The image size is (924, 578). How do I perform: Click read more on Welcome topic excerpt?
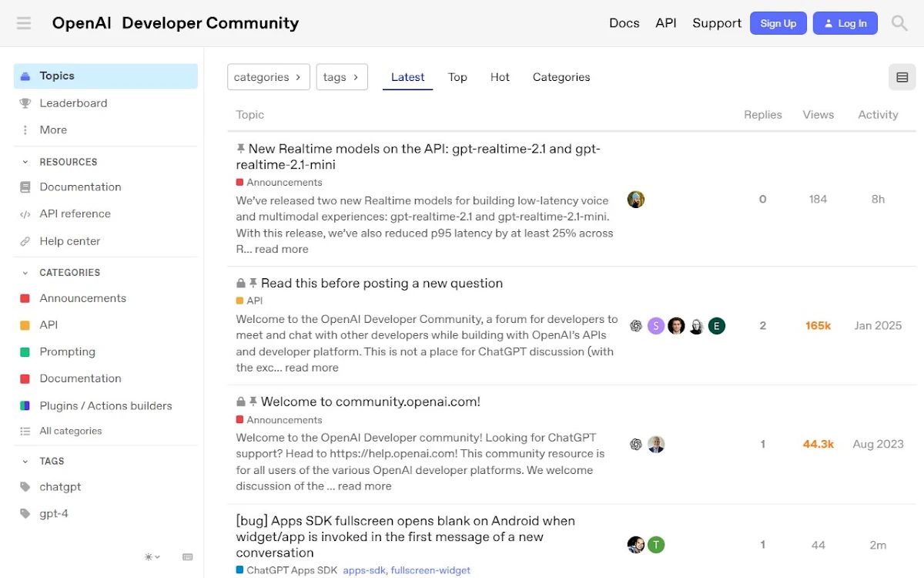(365, 486)
